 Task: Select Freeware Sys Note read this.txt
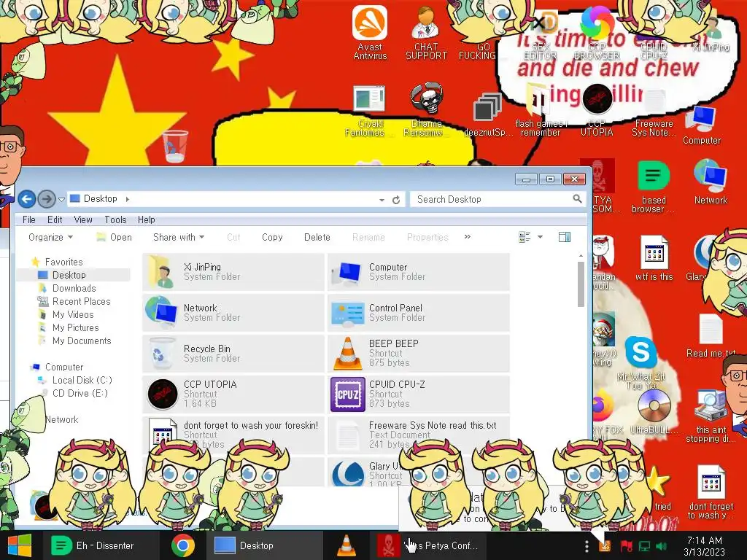pos(418,435)
